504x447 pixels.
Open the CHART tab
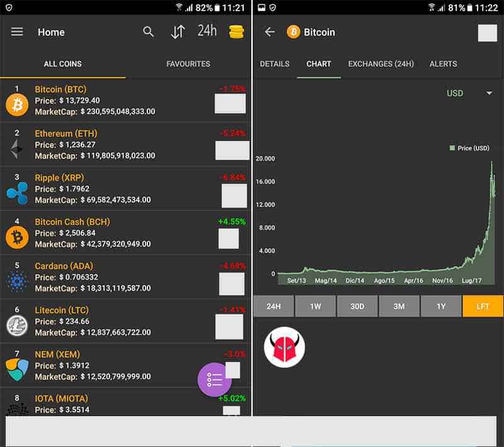click(319, 64)
